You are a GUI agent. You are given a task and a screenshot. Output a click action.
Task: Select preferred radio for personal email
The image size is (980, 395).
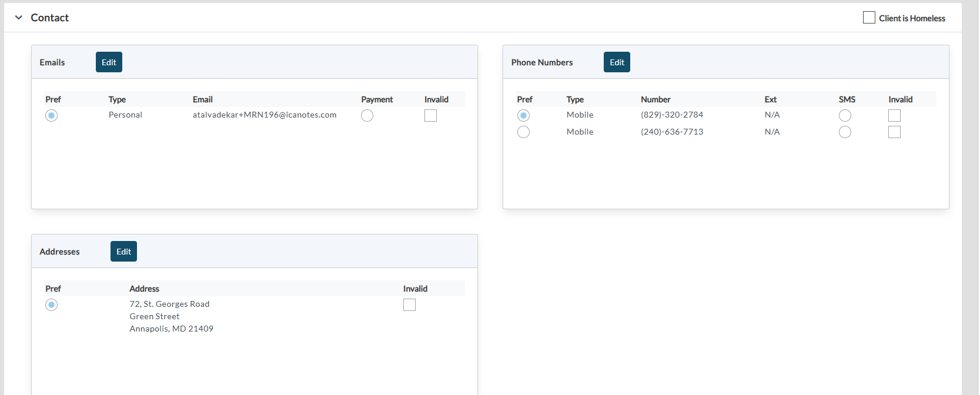(x=52, y=116)
